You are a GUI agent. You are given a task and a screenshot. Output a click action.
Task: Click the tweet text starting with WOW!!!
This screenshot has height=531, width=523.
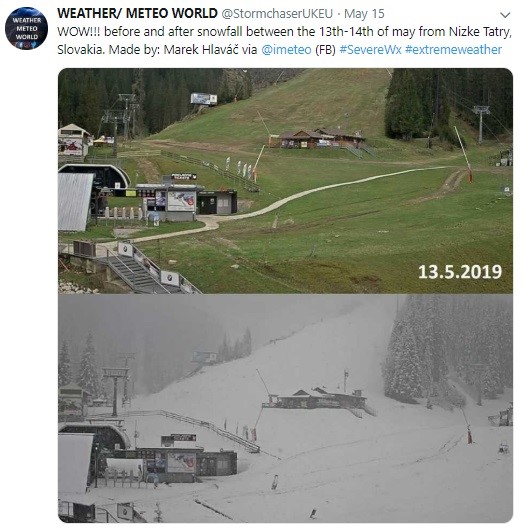[x=284, y=41]
